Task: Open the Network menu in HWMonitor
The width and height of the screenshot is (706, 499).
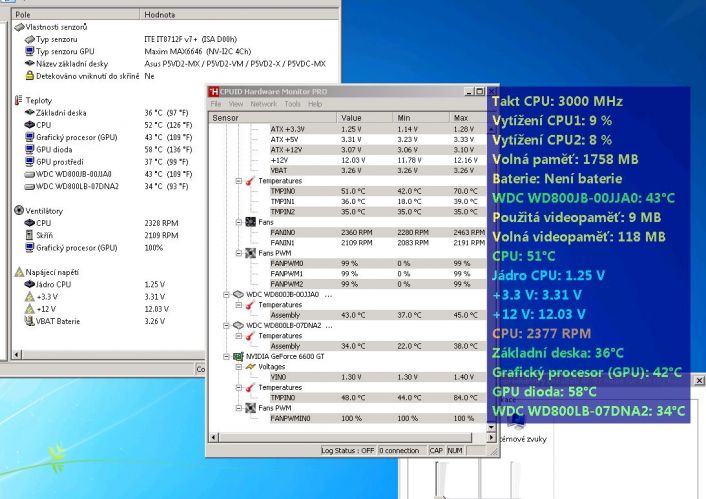Action: tap(263, 104)
